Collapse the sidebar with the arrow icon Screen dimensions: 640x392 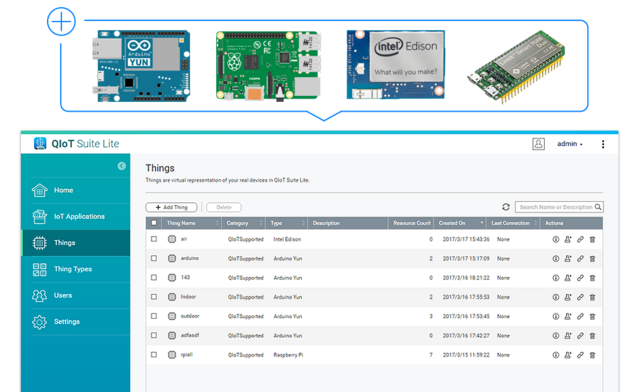click(x=121, y=166)
